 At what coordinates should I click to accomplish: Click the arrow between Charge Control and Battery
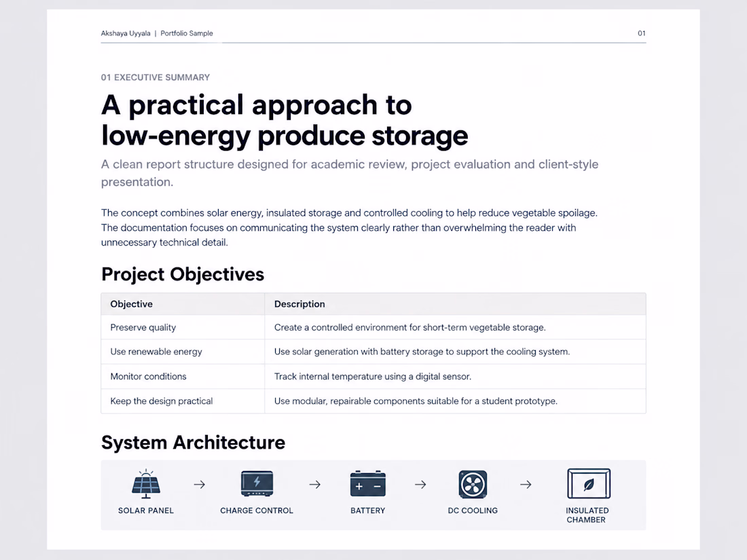coord(315,484)
